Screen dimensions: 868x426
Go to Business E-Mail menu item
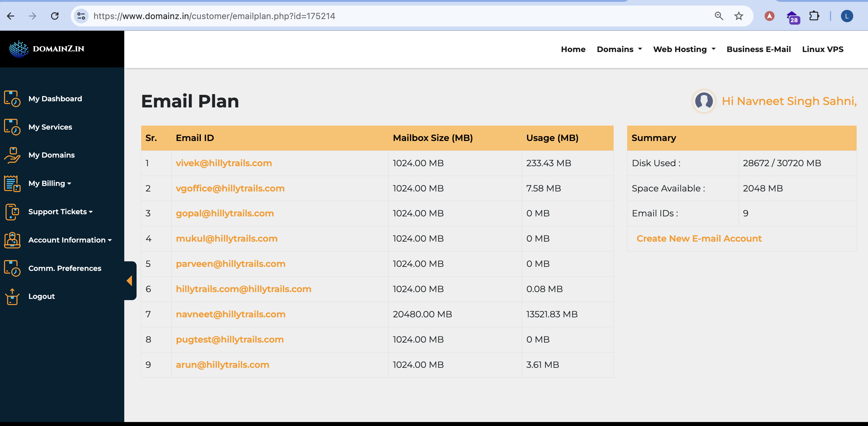pyautogui.click(x=758, y=49)
